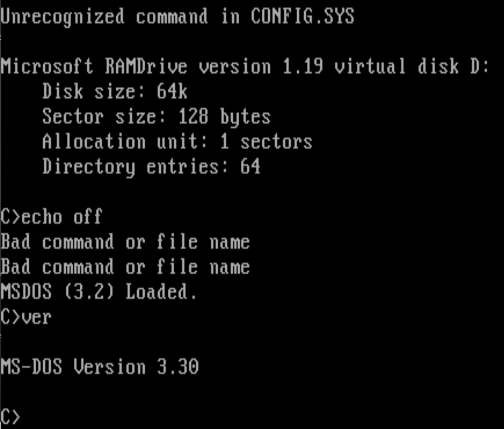The height and width of the screenshot is (429, 504).
Task: Click the echo off command text
Action: click(x=62, y=217)
